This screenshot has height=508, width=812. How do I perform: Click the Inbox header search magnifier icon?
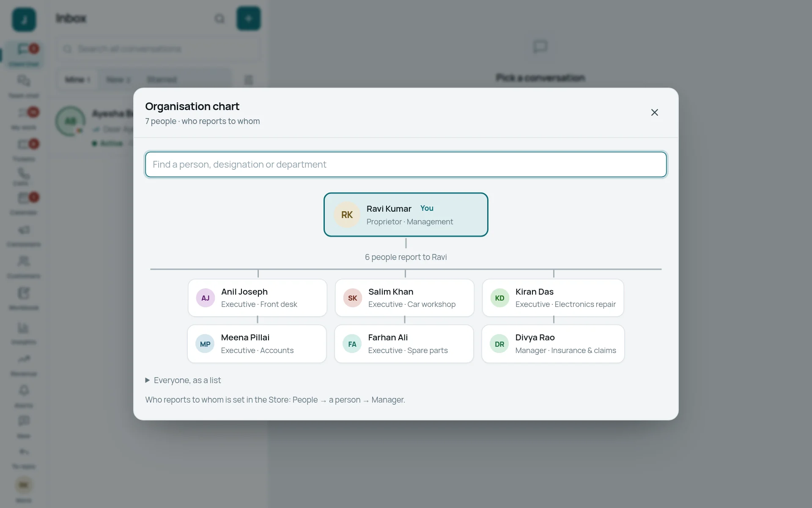point(219,19)
